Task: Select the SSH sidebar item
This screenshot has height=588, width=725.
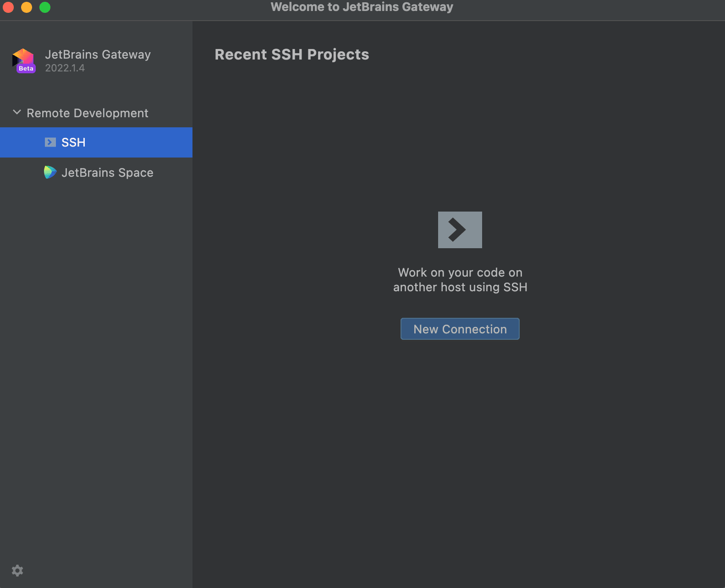Action: pos(96,142)
